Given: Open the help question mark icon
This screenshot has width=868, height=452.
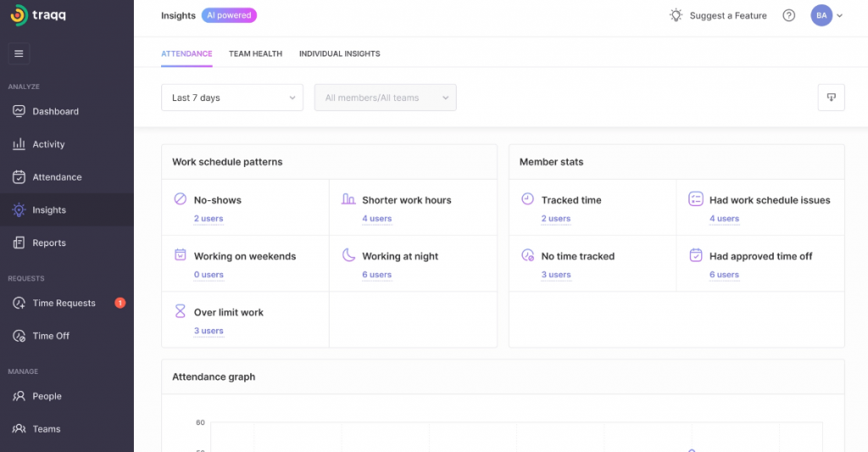Looking at the screenshot, I should click(x=788, y=15).
